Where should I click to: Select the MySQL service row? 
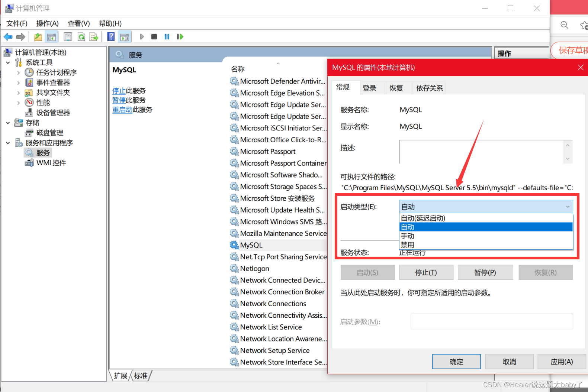[x=278, y=245]
